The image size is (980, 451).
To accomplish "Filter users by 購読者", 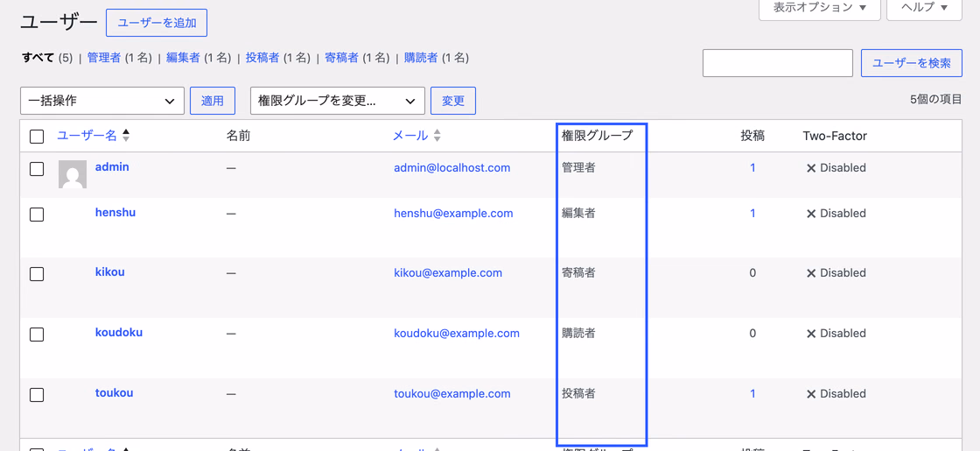I will [421, 58].
